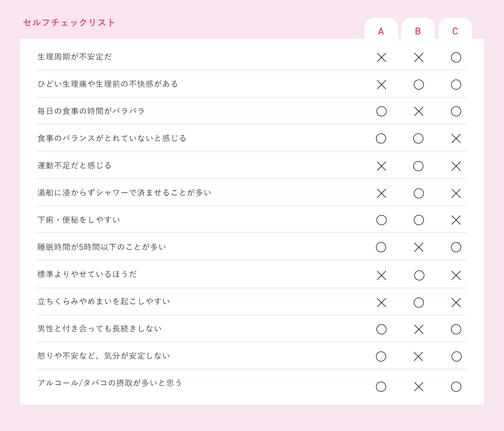Click circle in column C for 怒りや不安など row
The width and height of the screenshot is (504, 431).
point(457,356)
